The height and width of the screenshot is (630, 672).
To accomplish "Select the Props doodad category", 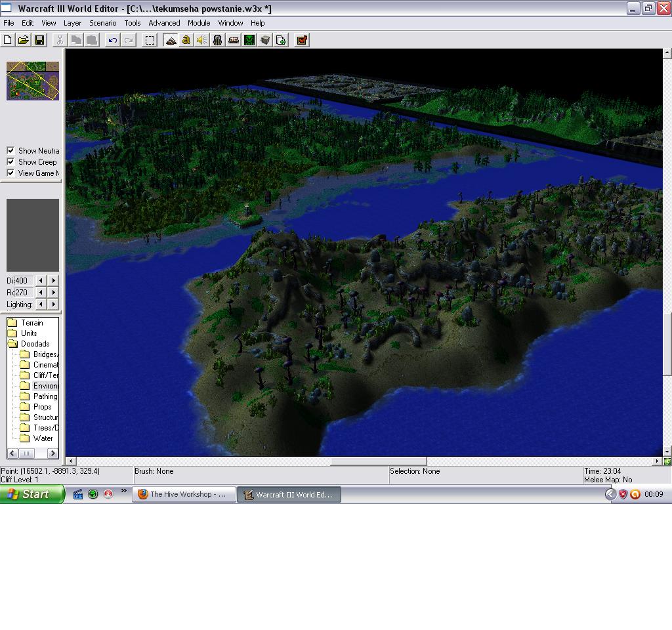I will point(36,407).
